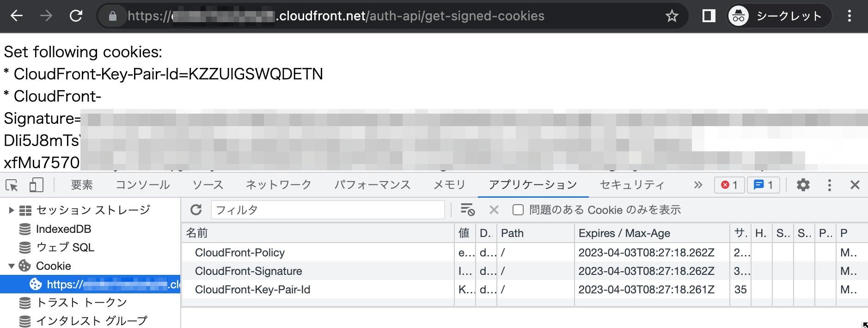The width and height of the screenshot is (868, 328).
Task: Open hidden DevTools panels with the chevron
Action: 698,185
